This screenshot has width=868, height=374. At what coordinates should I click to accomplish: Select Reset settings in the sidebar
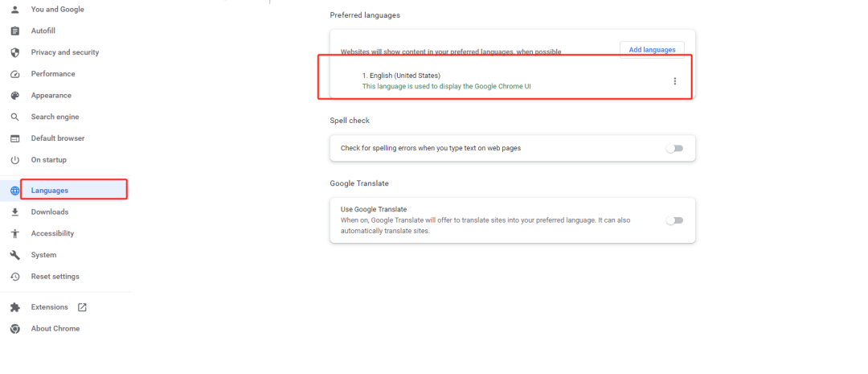pos(55,277)
